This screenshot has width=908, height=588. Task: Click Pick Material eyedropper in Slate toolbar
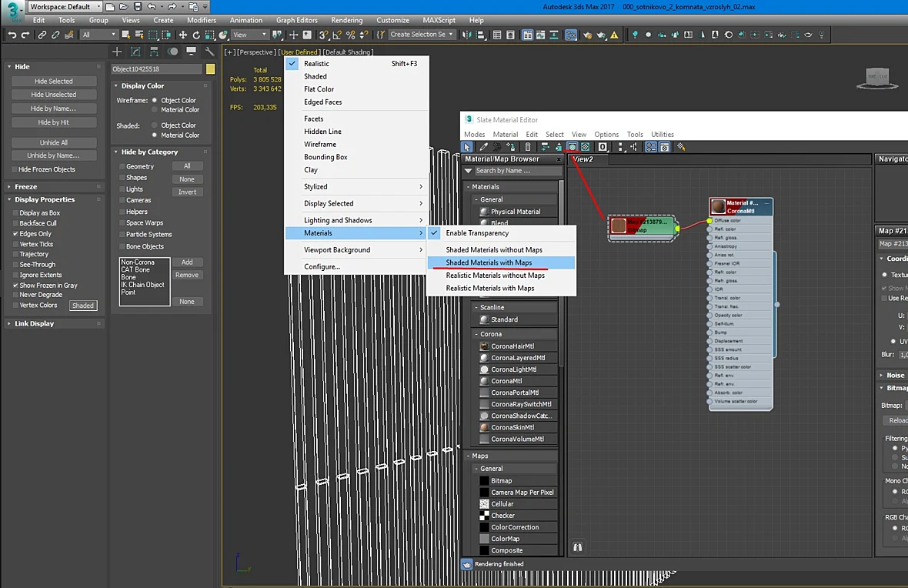483,147
